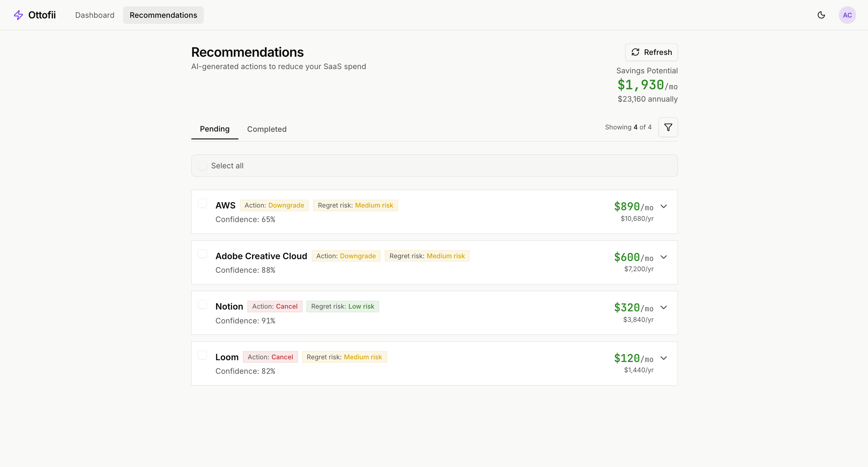Expand the Notion row chevron

663,307
